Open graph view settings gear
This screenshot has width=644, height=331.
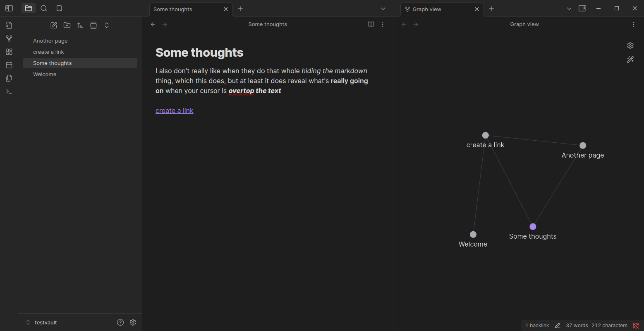coord(630,46)
